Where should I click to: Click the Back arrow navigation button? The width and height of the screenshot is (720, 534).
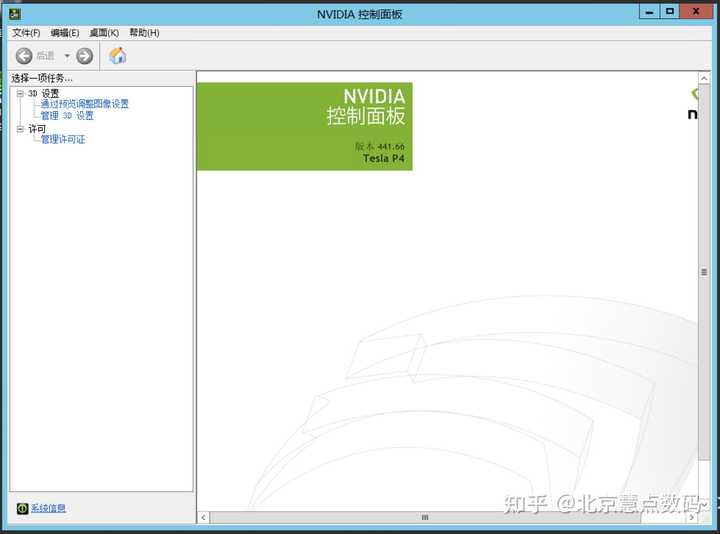click(x=24, y=56)
